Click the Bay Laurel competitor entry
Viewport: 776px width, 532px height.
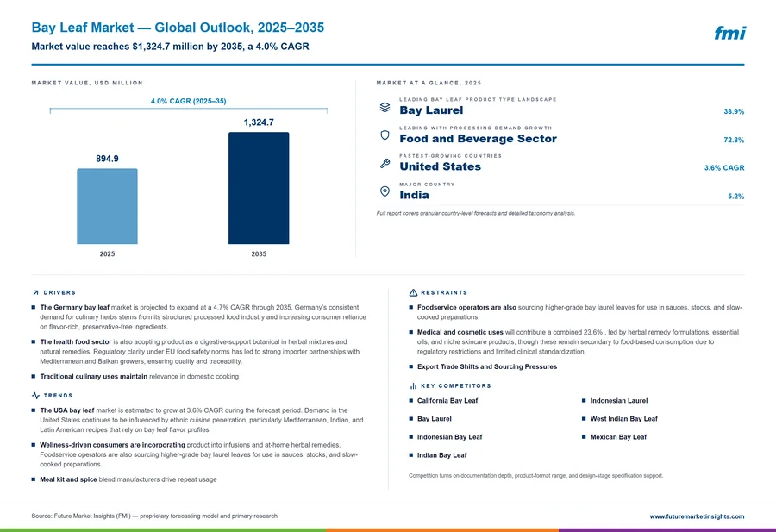[434, 419]
